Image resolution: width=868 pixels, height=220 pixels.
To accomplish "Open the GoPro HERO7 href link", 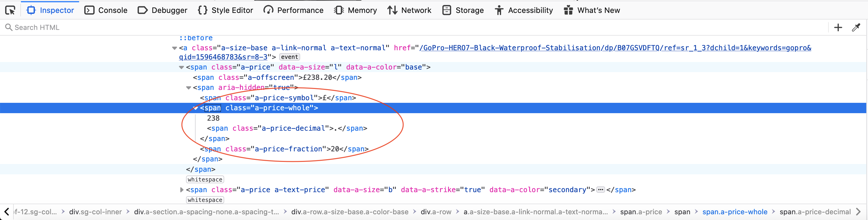I will [495, 52].
